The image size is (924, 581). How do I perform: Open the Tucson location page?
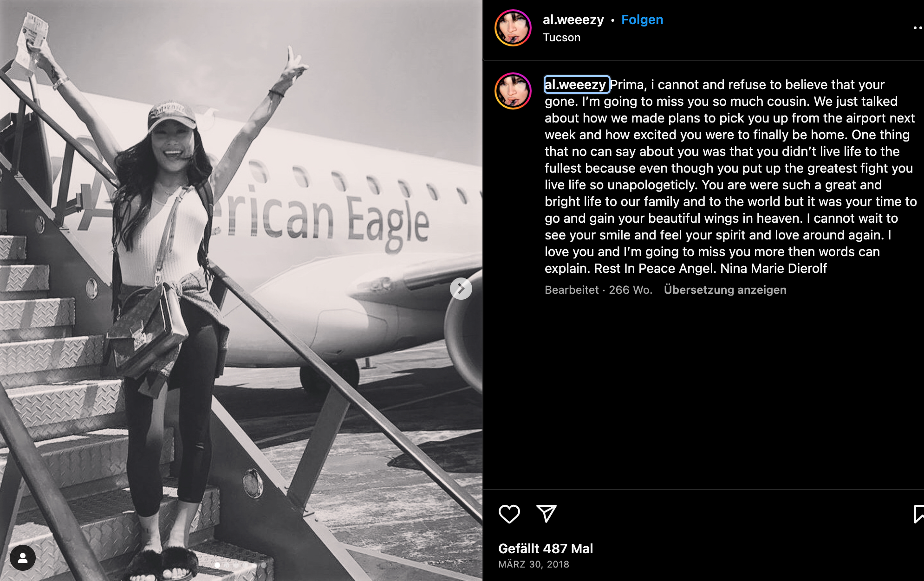coord(562,38)
